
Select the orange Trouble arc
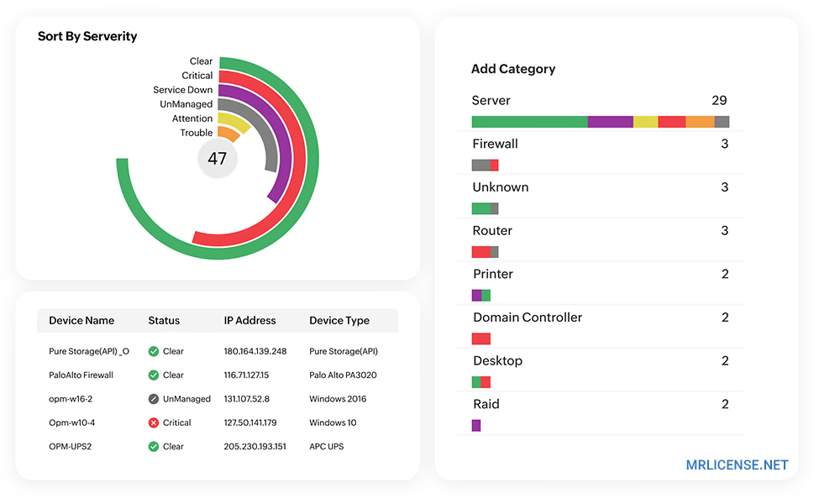(228, 134)
